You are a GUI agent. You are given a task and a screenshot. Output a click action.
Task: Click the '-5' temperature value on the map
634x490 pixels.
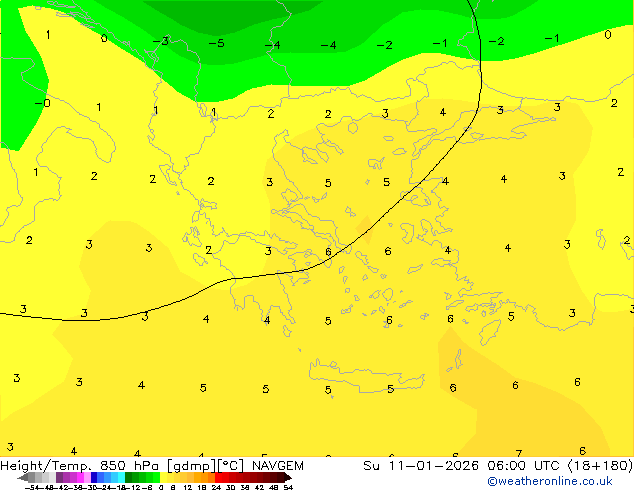217,43
